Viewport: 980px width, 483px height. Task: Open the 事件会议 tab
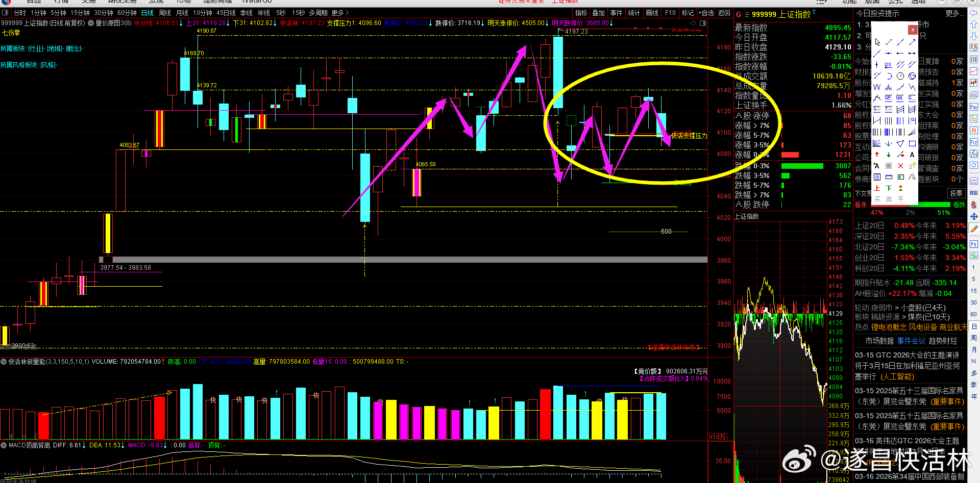911,341
